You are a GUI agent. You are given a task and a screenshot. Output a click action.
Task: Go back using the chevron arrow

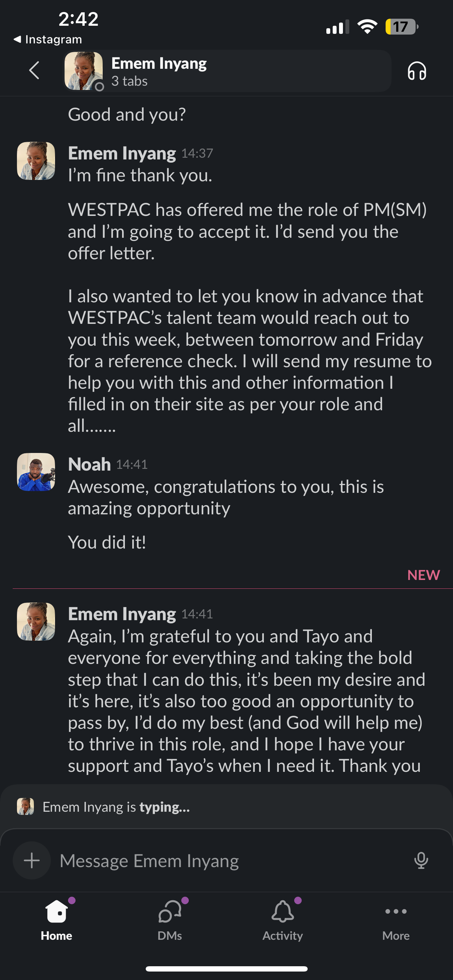click(35, 71)
